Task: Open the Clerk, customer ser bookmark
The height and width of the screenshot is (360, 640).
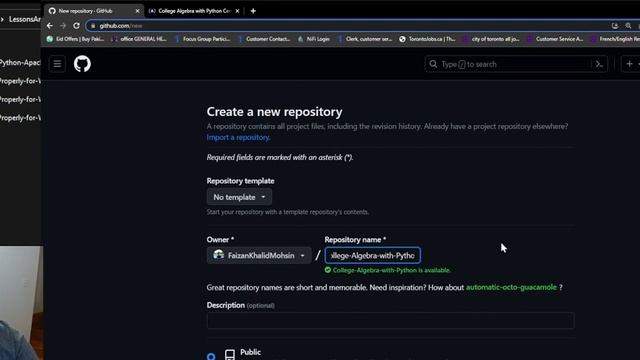Action: [x=365, y=39]
